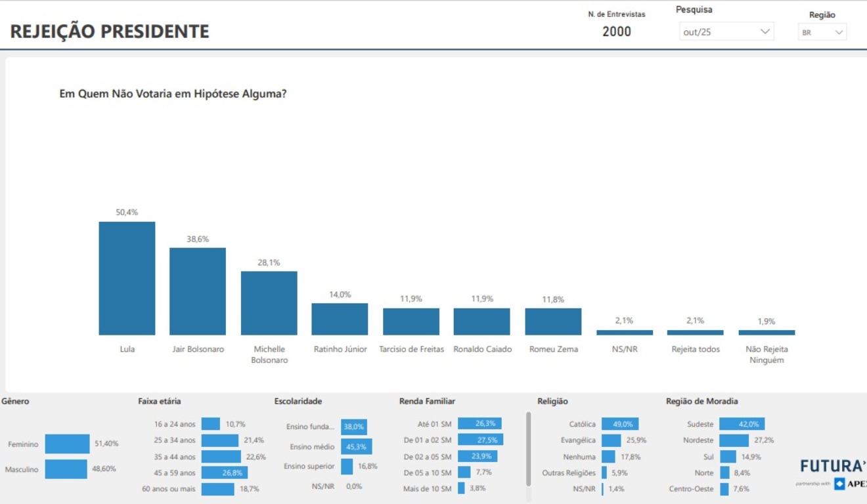Click the Michelle Bolsonaro bar
867x504 pixels.
269,303
